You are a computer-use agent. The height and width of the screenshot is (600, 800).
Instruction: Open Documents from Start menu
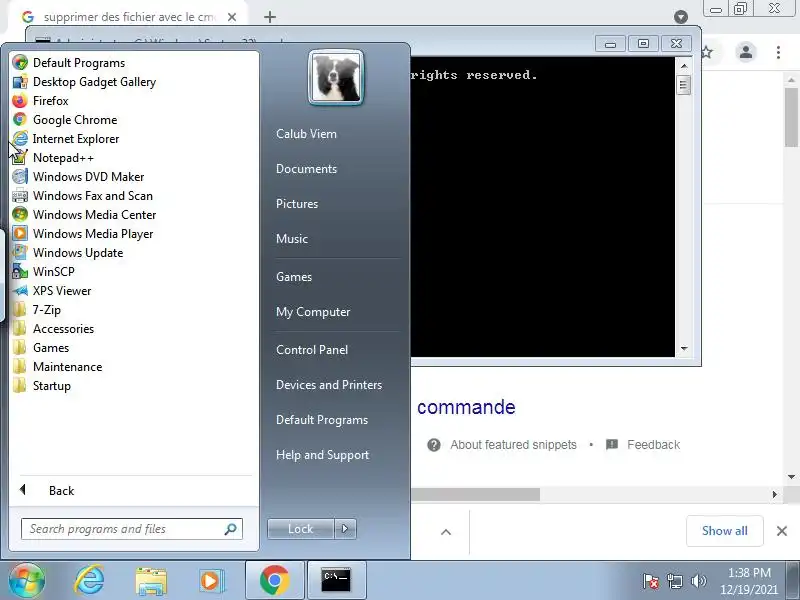click(x=306, y=169)
